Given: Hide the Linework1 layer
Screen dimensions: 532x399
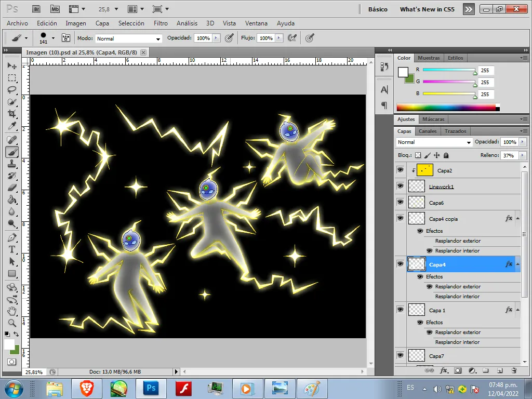Looking at the screenshot, I should (401, 186).
